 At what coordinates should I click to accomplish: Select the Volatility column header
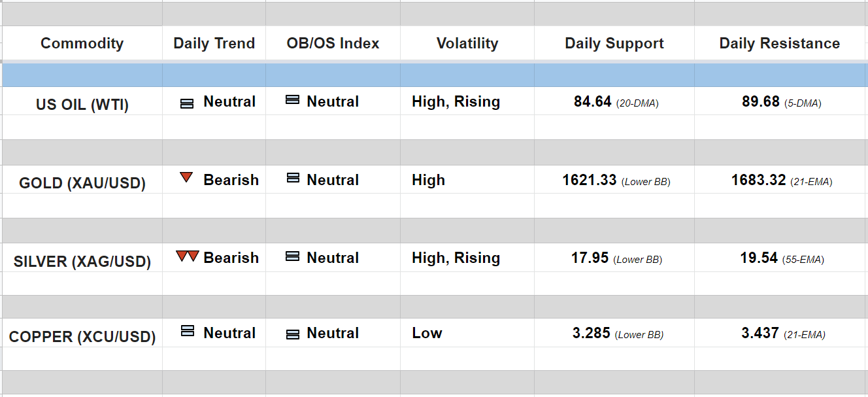(x=467, y=44)
